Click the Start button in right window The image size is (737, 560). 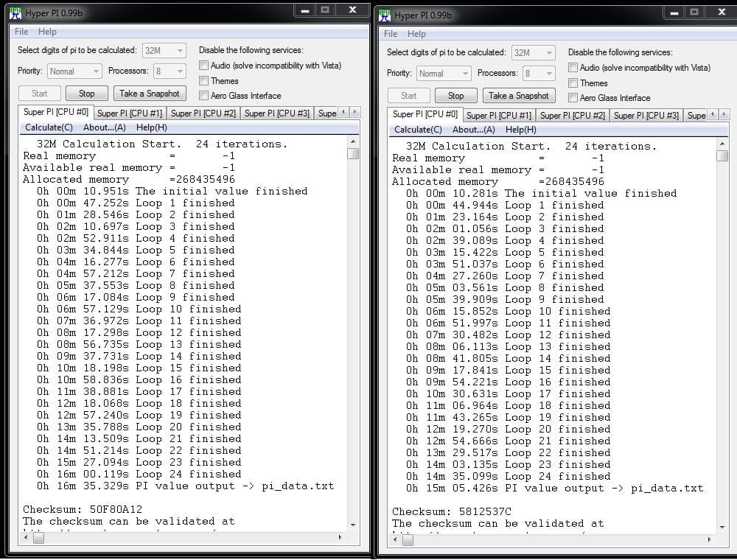coord(408,96)
